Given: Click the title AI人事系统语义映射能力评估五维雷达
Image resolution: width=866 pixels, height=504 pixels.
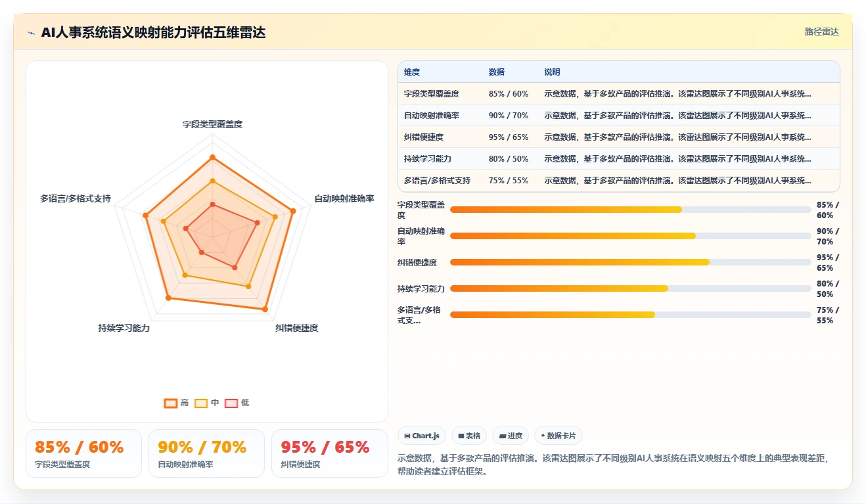Looking at the screenshot, I should point(153,32).
